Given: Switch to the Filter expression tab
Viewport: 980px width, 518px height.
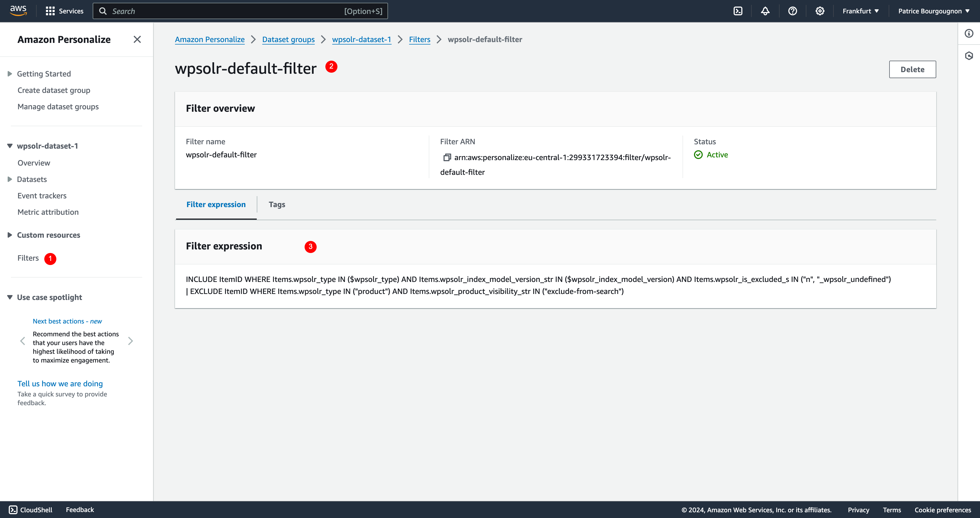Looking at the screenshot, I should [216, 204].
